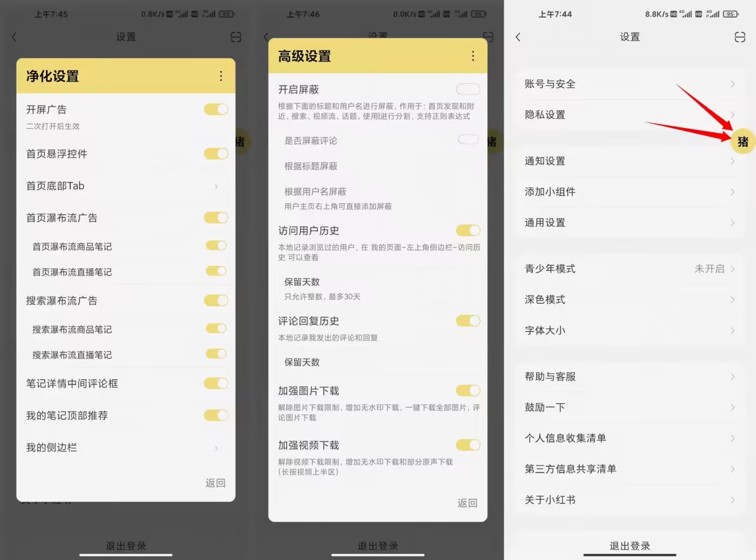This screenshot has height=560, width=756.
Task: Open the kebab menu on 净化设置 panel
Action: point(221,76)
